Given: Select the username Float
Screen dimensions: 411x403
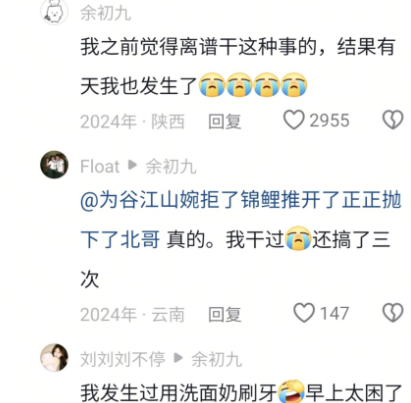Looking at the screenshot, I should tap(100, 166).
